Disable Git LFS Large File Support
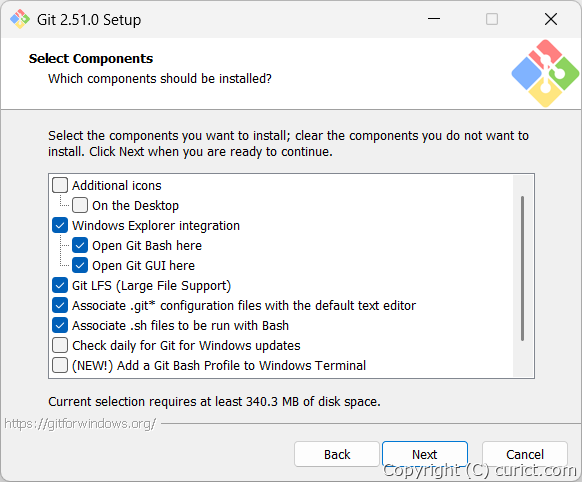 (x=60, y=285)
